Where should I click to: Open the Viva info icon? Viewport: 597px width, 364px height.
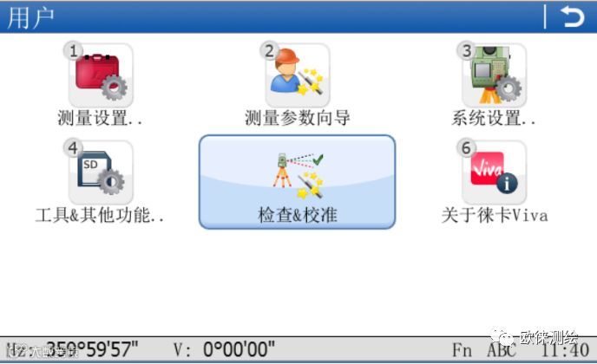point(495,172)
